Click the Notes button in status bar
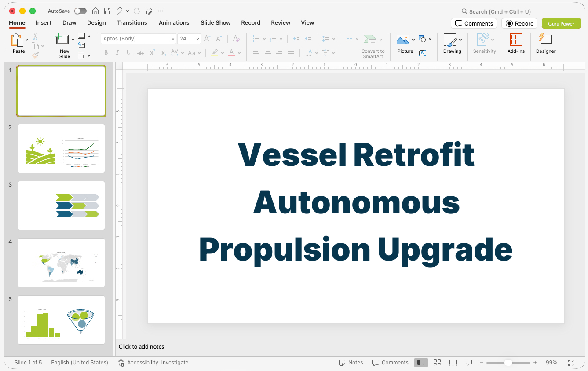Viewport: 588px width, 371px height. pyautogui.click(x=351, y=363)
